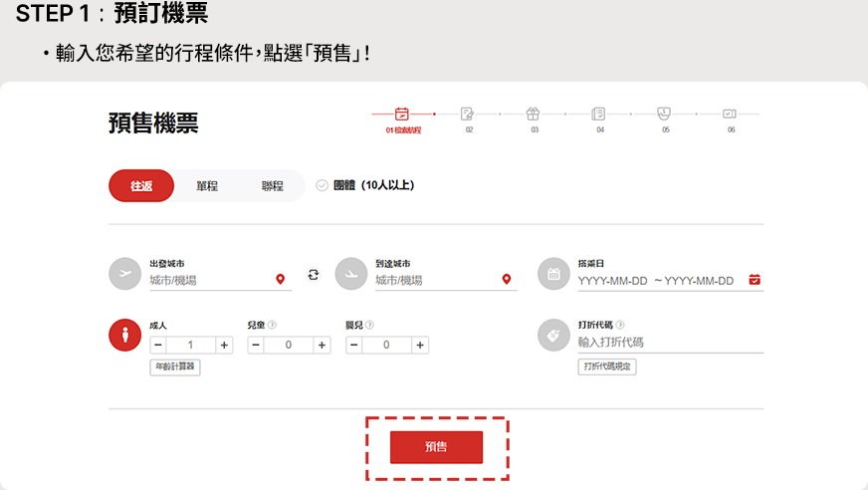Open the 年齡計算器 age calculator
Viewport: 868px width, 490px height.
tap(175, 367)
